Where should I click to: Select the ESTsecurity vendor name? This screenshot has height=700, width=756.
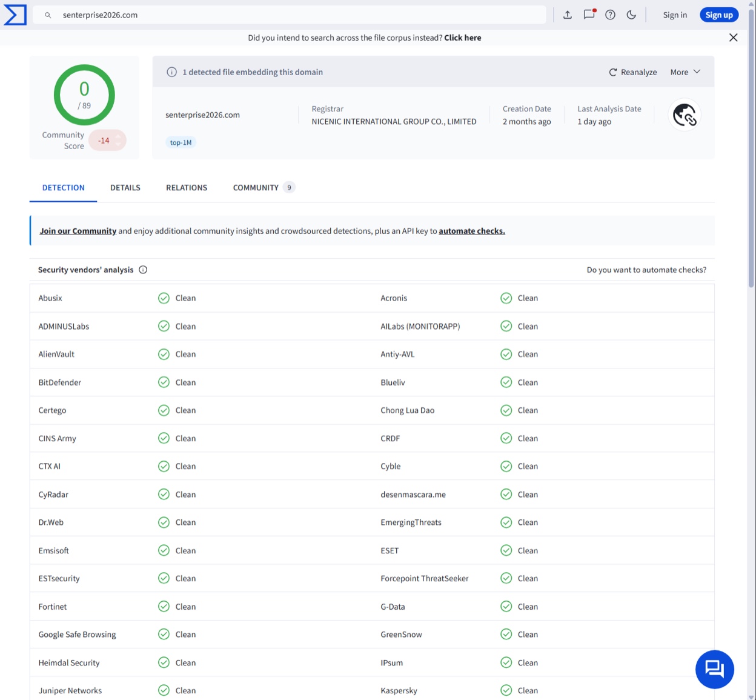pyautogui.click(x=59, y=579)
